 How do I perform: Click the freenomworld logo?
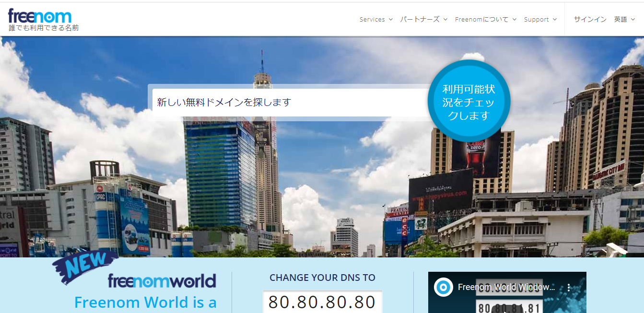[x=162, y=281]
